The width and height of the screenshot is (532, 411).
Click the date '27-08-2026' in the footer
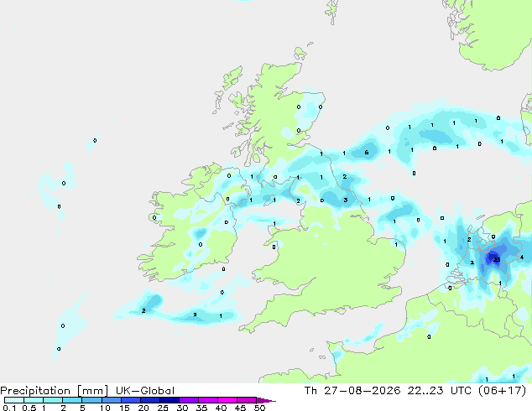click(x=362, y=391)
